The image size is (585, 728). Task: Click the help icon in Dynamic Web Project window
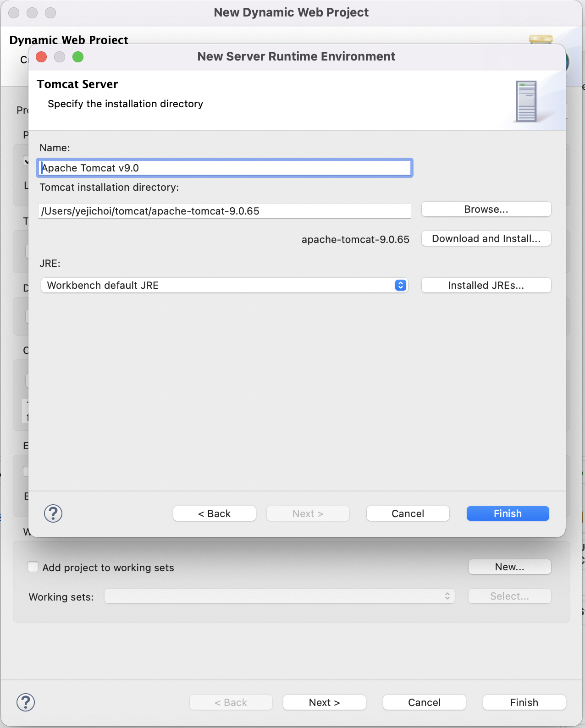tap(26, 702)
